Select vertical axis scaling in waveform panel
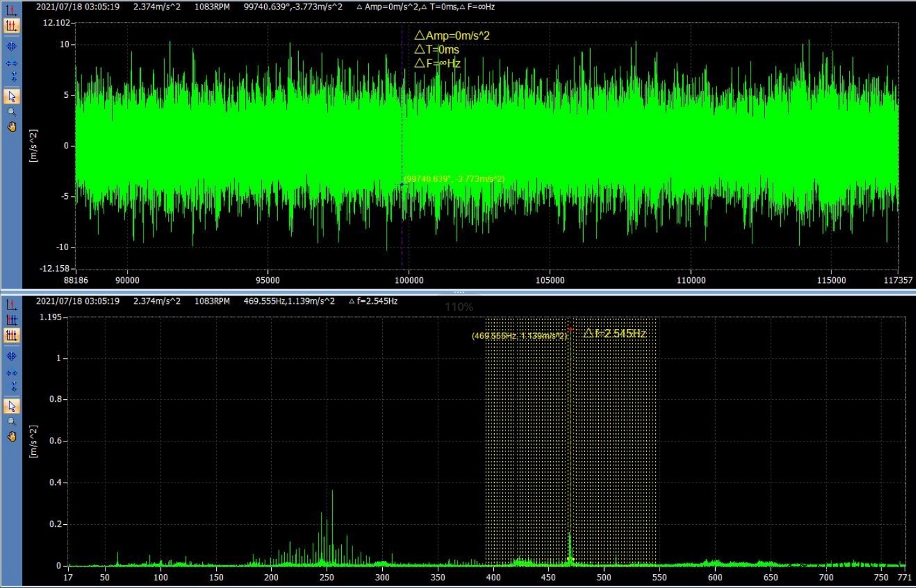The width and height of the screenshot is (916, 588). click(x=13, y=76)
